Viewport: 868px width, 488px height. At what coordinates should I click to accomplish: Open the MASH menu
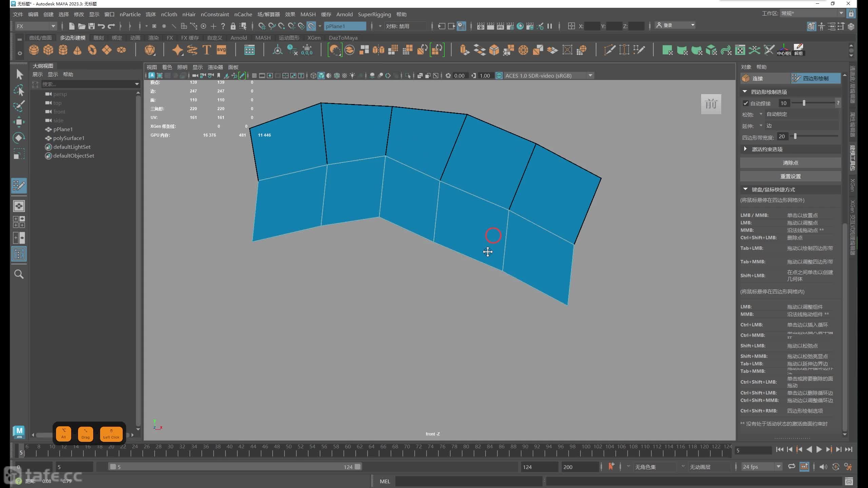pos(308,14)
